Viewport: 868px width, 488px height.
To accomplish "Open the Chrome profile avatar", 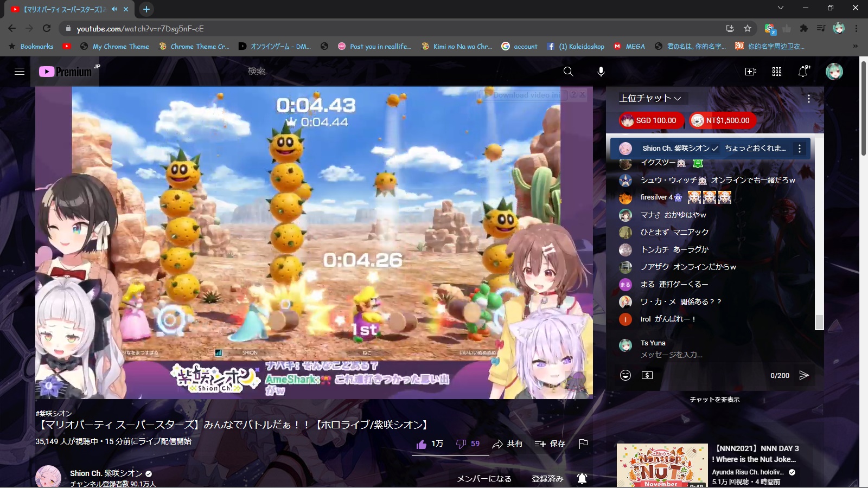I will pos(839,28).
